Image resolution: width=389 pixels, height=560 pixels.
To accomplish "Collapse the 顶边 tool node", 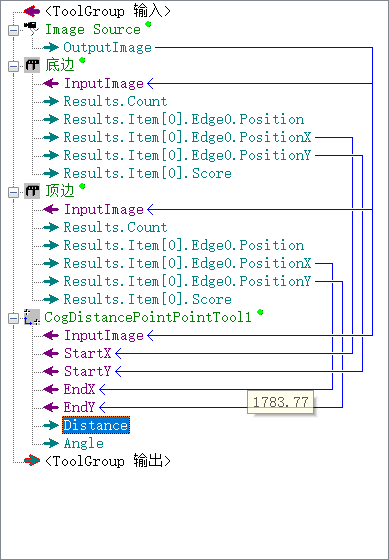I will [x=13, y=192].
